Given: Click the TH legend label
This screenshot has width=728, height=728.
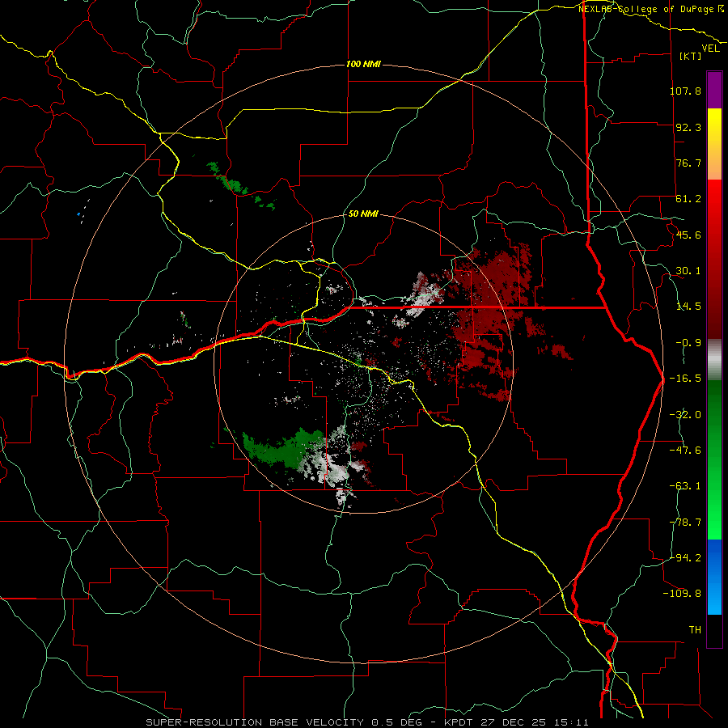Looking at the screenshot, I should 695,629.
